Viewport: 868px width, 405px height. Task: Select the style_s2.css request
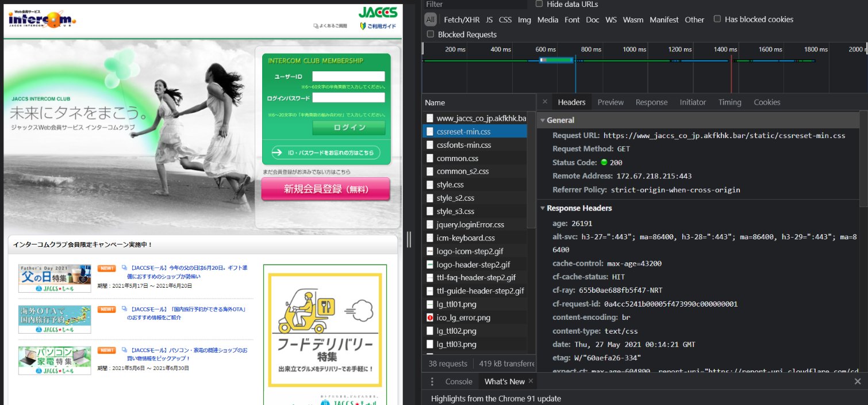click(474, 198)
